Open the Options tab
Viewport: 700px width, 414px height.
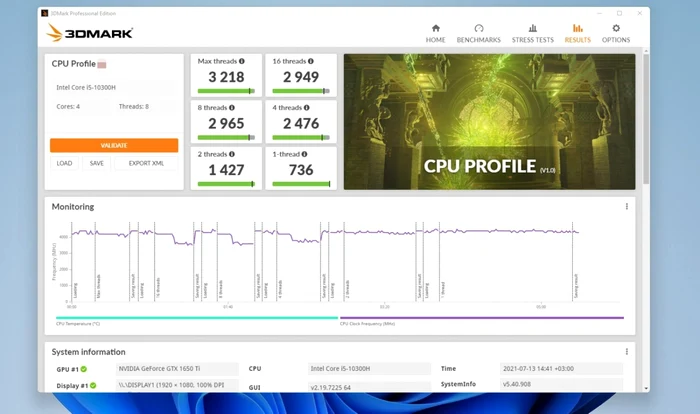(616, 34)
